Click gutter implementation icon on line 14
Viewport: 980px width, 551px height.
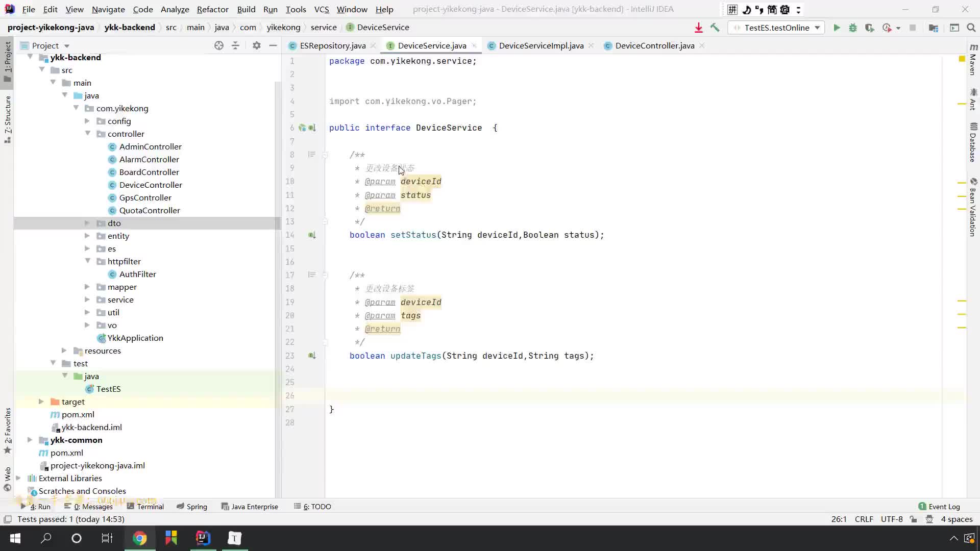coord(312,235)
